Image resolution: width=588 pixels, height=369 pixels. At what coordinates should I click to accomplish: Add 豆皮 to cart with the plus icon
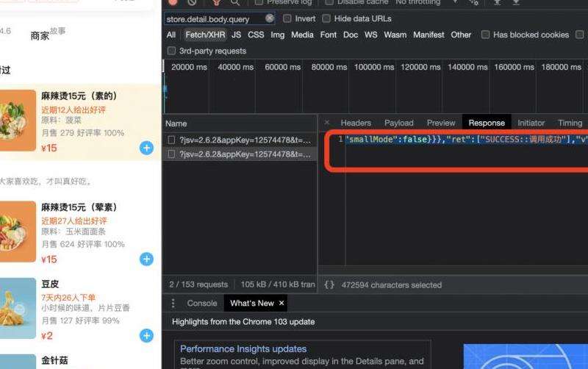click(x=146, y=336)
